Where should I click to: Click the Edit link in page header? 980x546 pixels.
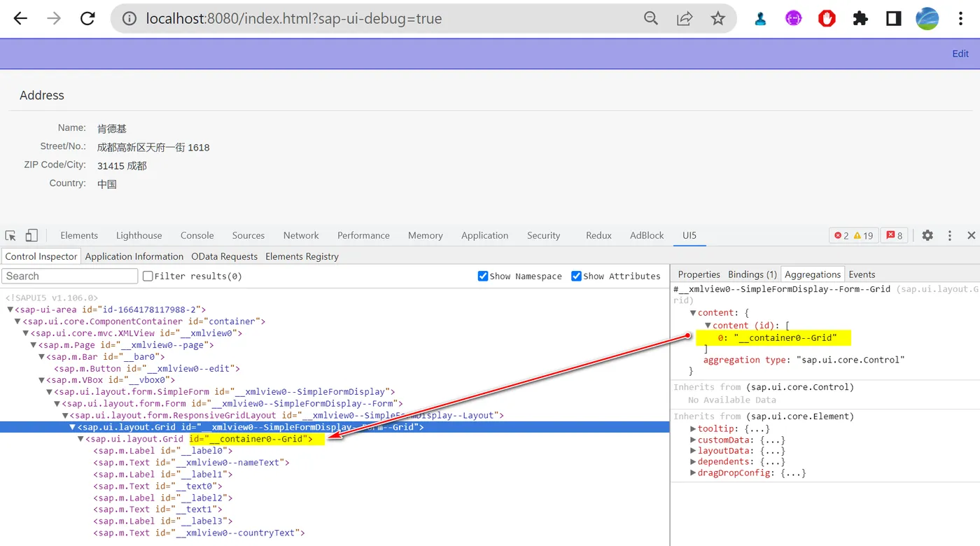[960, 54]
